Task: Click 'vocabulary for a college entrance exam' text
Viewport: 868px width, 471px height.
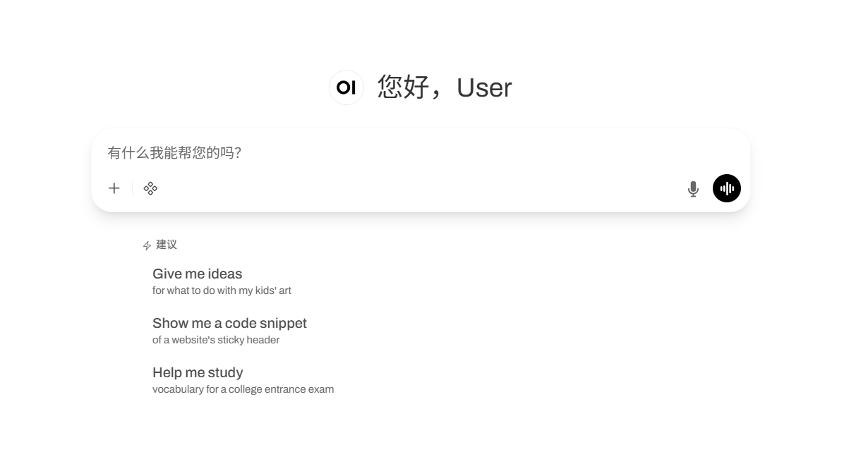Action: click(x=243, y=389)
